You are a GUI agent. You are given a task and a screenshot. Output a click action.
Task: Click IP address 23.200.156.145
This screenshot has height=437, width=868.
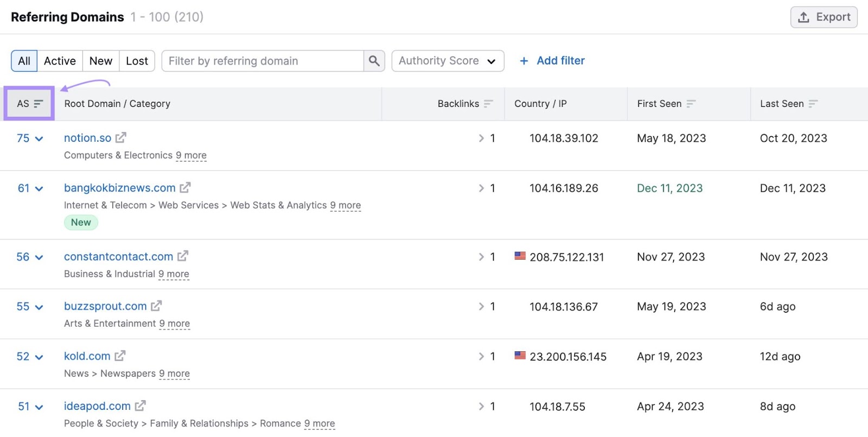[x=568, y=357]
